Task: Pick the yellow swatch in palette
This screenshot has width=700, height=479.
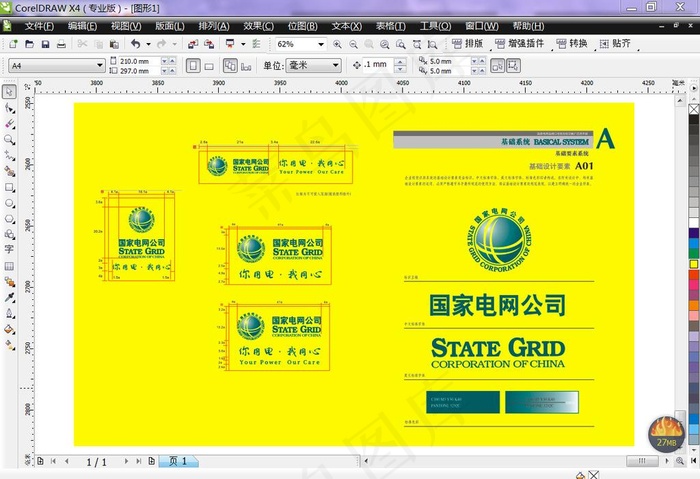Action: [x=694, y=264]
